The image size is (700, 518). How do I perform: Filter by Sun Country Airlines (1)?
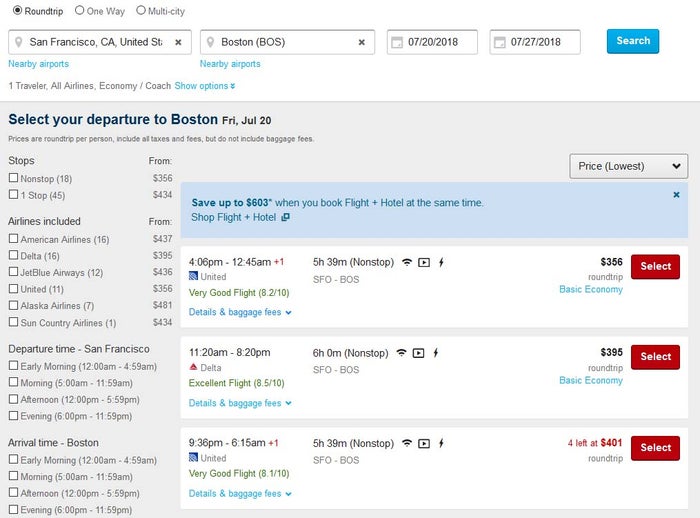pos(13,322)
